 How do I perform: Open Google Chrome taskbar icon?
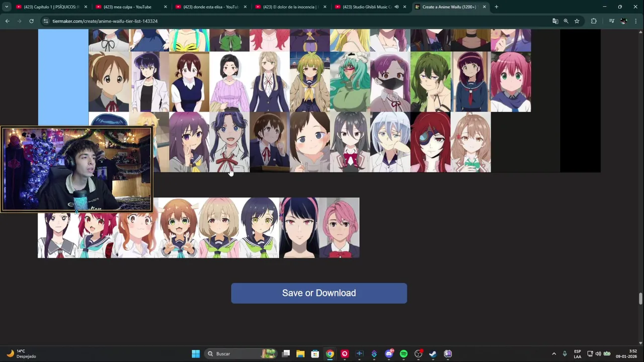coord(330,354)
